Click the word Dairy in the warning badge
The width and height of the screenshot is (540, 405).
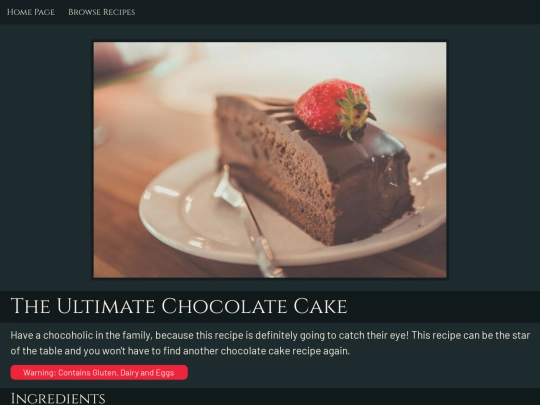tap(129, 373)
